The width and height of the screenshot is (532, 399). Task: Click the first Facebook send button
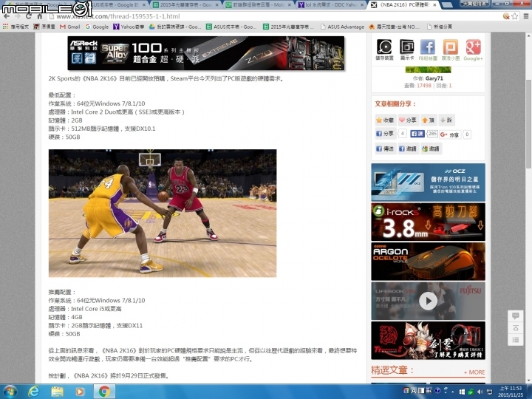click(385, 149)
